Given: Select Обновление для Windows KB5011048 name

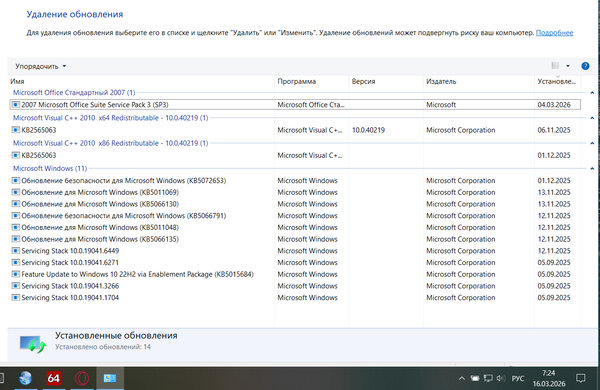Looking at the screenshot, I should (x=100, y=227).
